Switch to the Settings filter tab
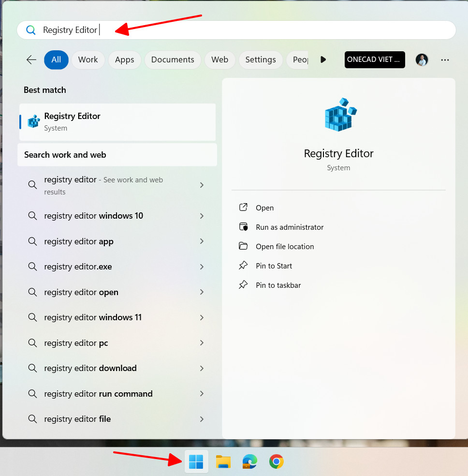Viewport: 468px width, 476px height. click(x=261, y=60)
